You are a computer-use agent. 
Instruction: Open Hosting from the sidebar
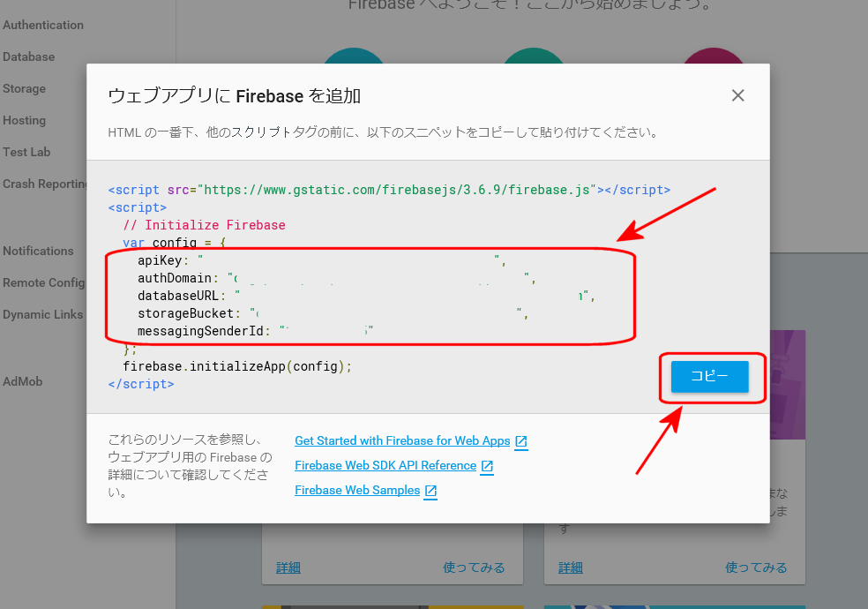click(25, 120)
